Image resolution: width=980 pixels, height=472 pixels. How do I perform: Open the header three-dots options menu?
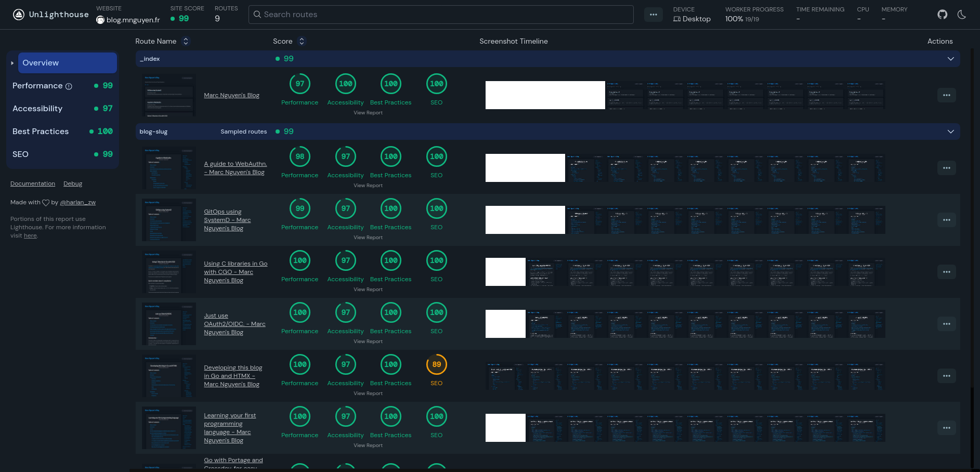click(x=654, y=15)
